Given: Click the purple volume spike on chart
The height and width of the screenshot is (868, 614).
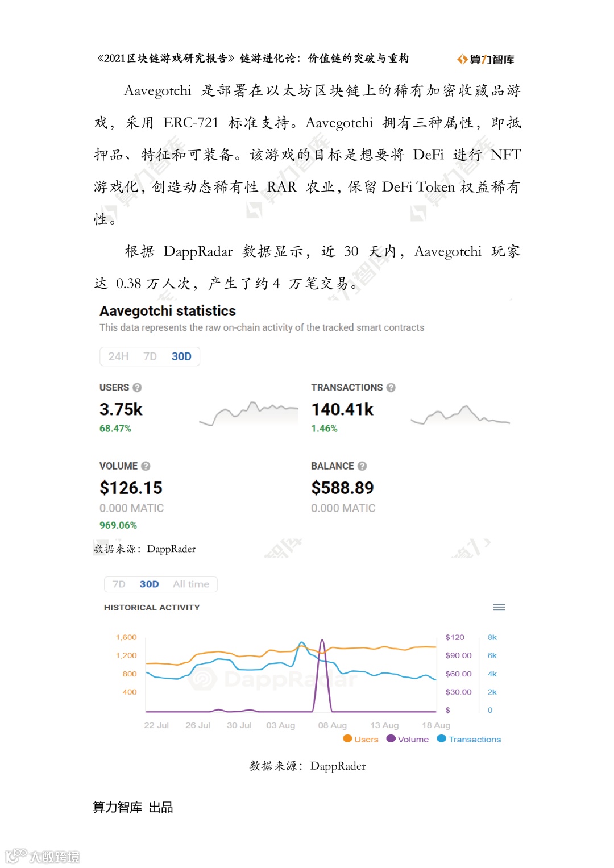Looking at the screenshot, I should click(x=322, y=675).
